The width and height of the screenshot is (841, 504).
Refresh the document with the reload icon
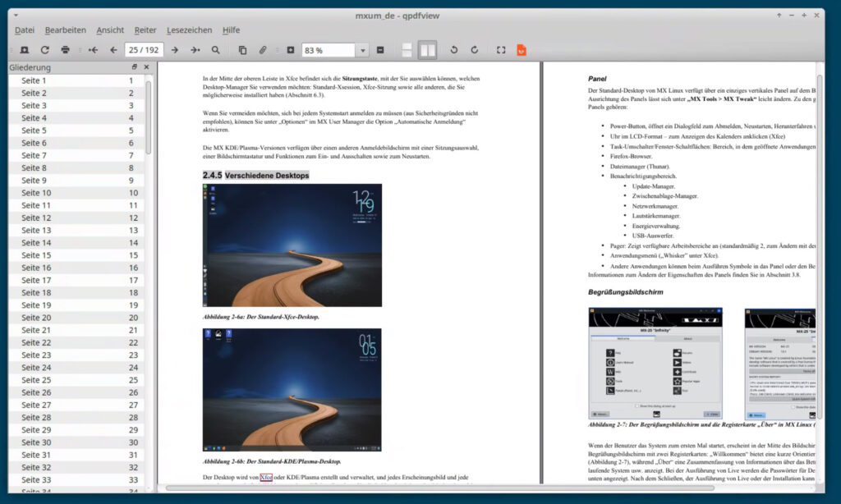[x=45, y=50]
